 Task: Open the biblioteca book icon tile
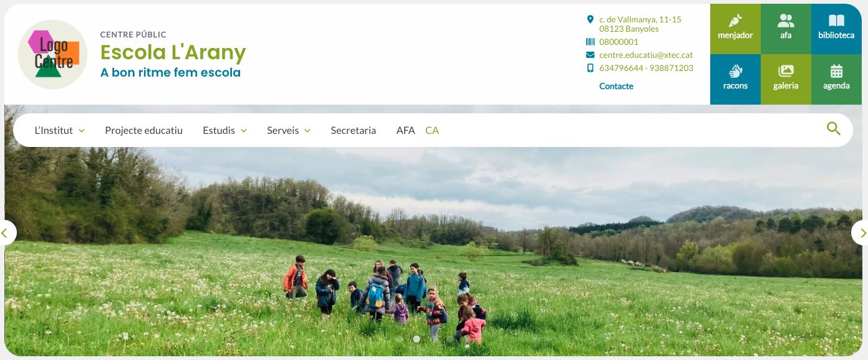click(x=836, y=29)
